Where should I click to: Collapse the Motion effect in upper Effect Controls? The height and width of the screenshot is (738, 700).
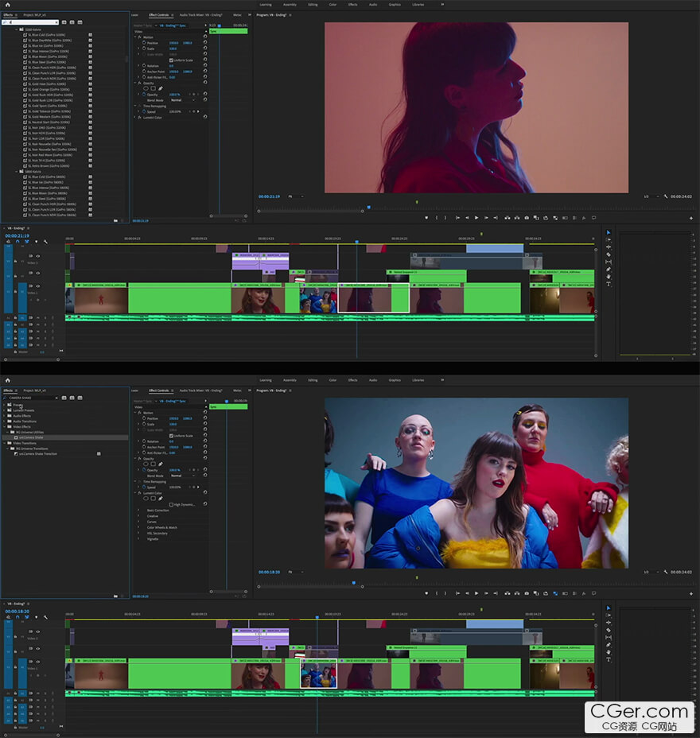(135, 37)
